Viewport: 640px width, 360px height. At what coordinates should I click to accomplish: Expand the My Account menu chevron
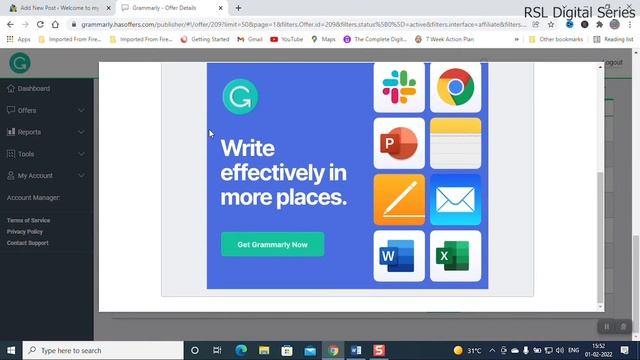coord(81,176)
